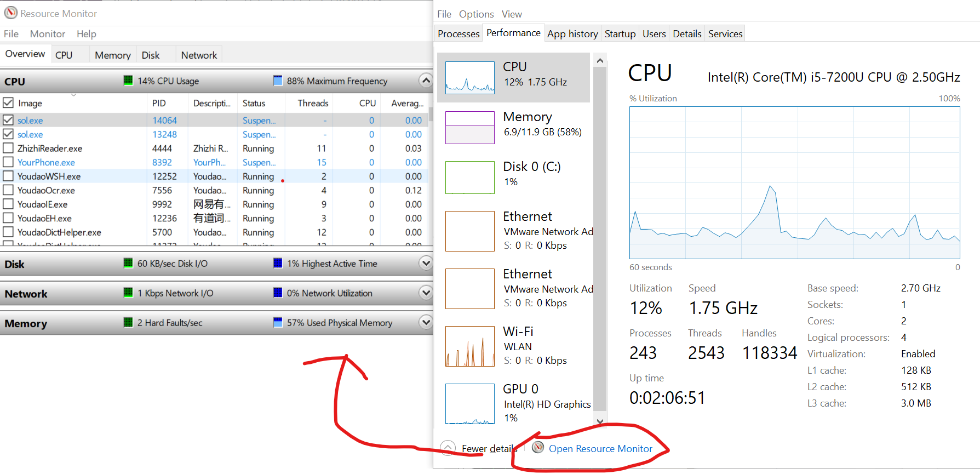Check the YoudaoOcr.exe checkbox
Viewport: 980px width, 474px height.
[x=8, y=190]
